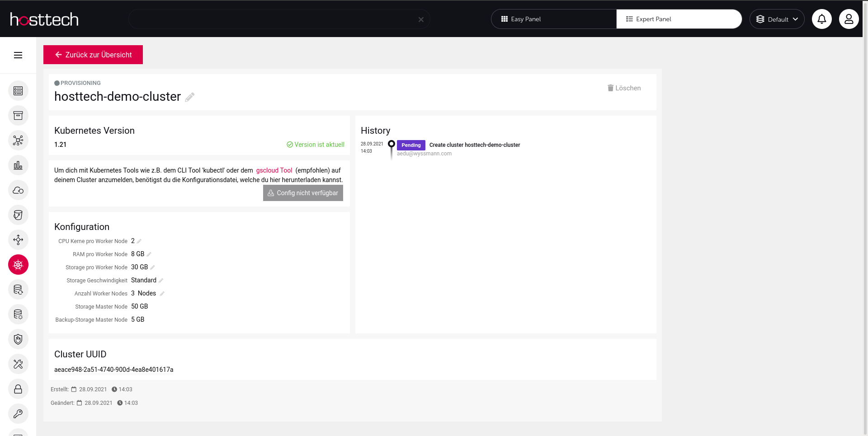Edit the Anzahl Worker Nodes value
Viewport: 868px width, 436px height.
click(x=162, y=294)
